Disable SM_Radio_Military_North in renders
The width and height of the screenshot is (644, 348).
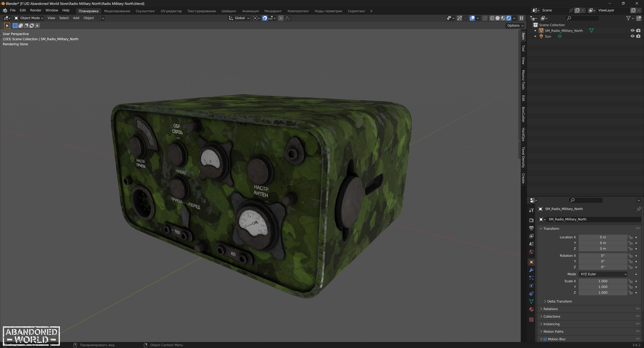point(638,31)
